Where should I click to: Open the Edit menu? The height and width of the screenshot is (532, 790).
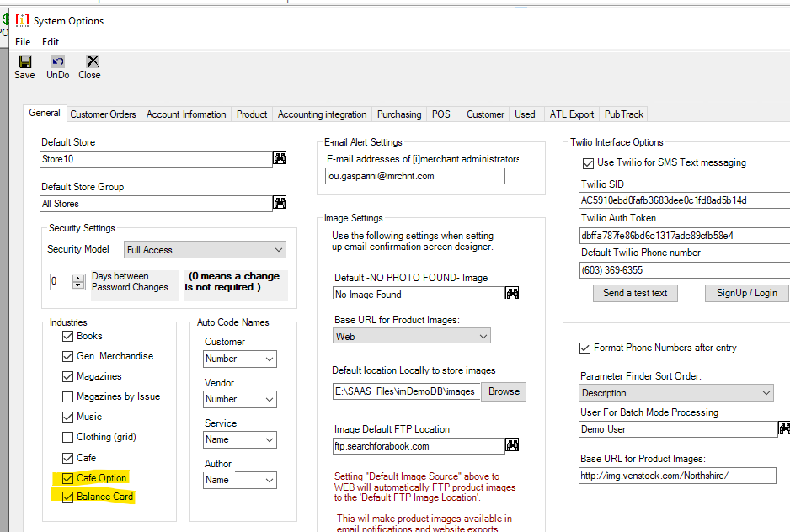[x=51, y=42]
